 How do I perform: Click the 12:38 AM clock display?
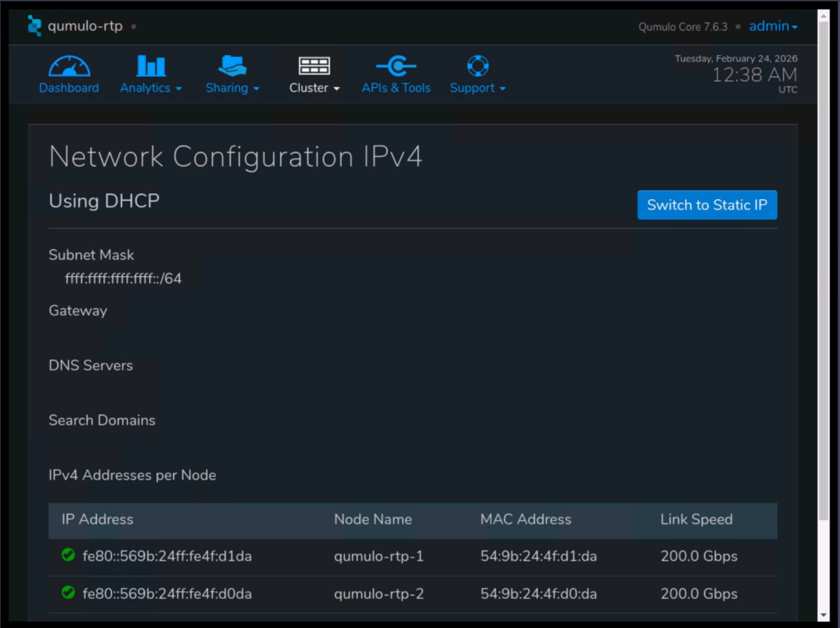754,74
